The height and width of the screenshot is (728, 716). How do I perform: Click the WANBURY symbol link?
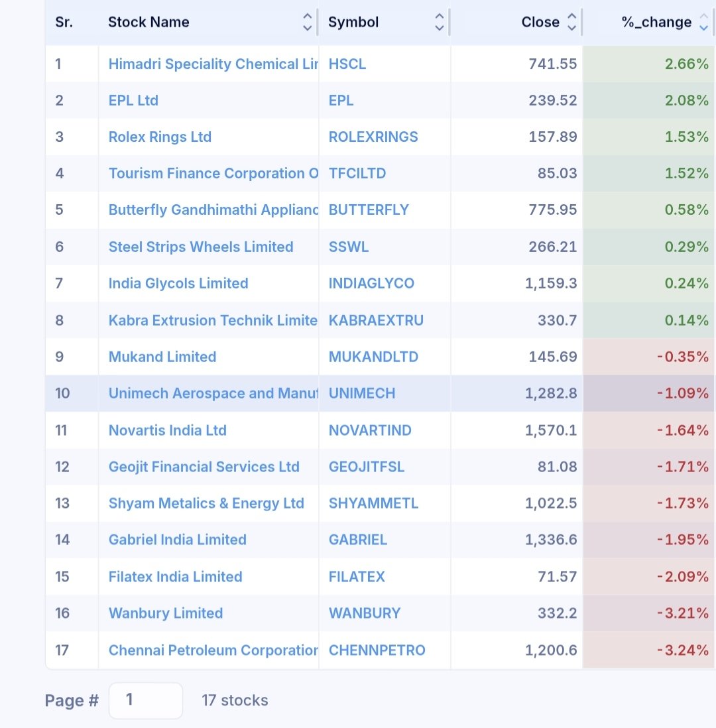[365, 613]
